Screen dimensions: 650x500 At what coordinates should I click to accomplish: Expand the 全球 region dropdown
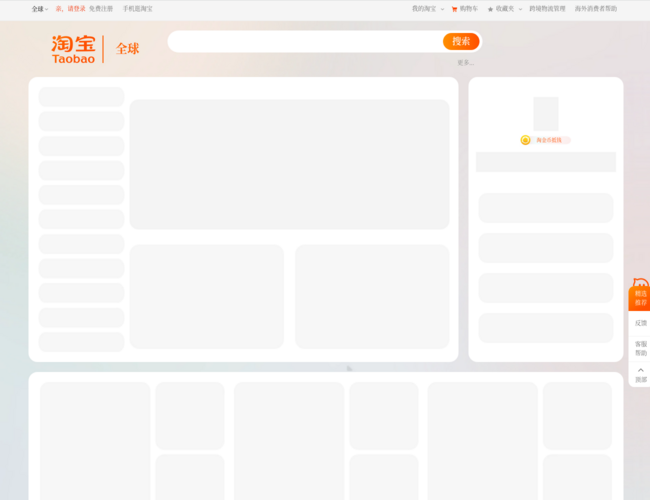[x=39, y=9]
